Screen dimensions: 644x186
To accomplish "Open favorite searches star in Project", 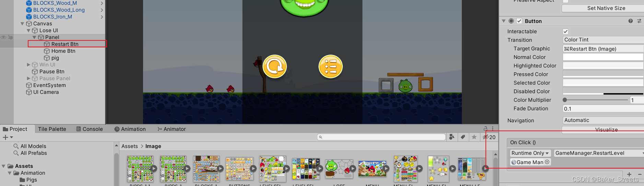I will pyautogui.click(x=474, y=137).
